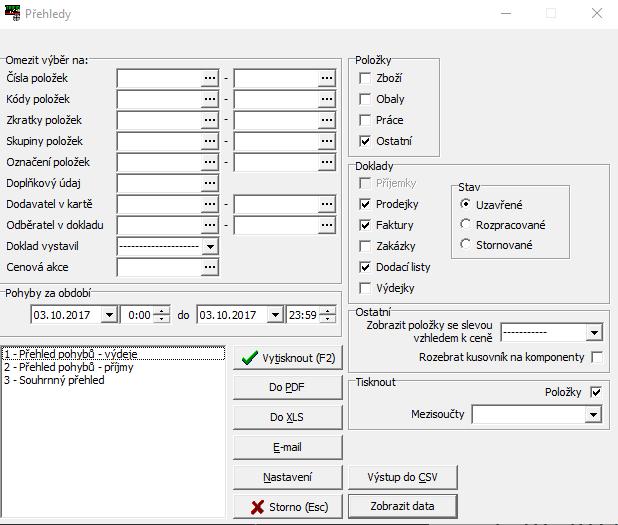Focus the second Odběratel v dokladu input field
This screenshot has height=525, width=618.
[x=276, y=225]
